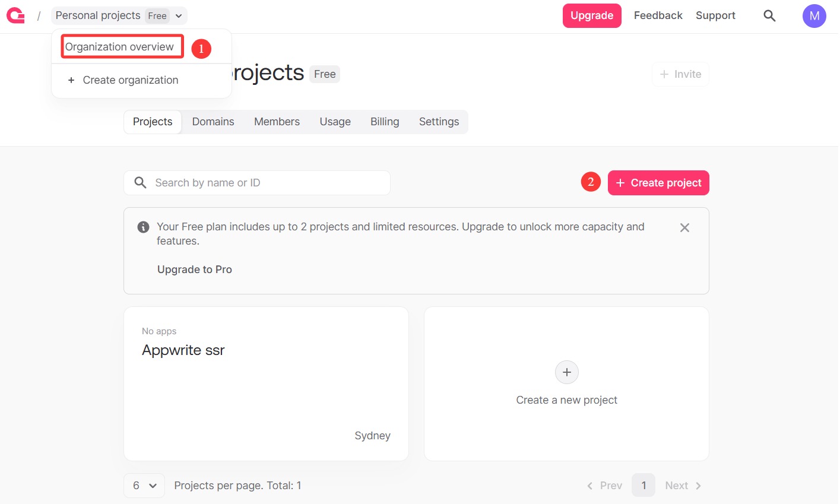
Task: Click the Invite button
Action: [680, 74]
